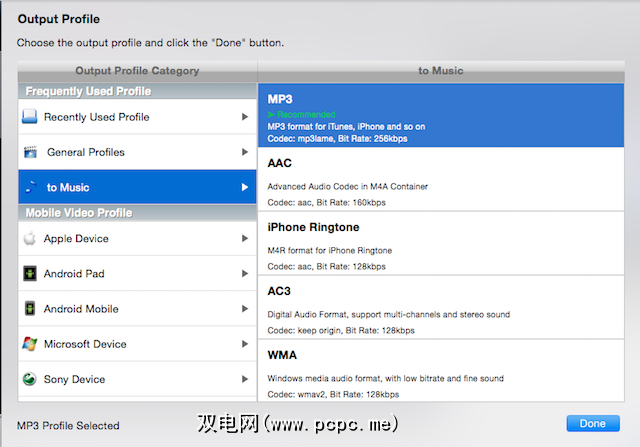Image resolution: width=640 pixels, height=447 pixels.
Task: Click 'Codec: keep origin, Bit Rate: 128kbps' text
Action: (341, 331)
